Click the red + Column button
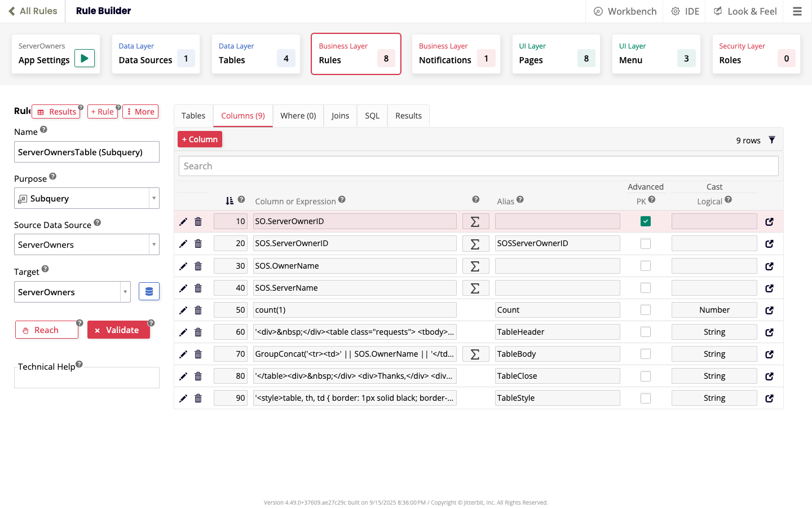Image resolution: width=812 pixels, height=508 pixels. pos(200,139)
